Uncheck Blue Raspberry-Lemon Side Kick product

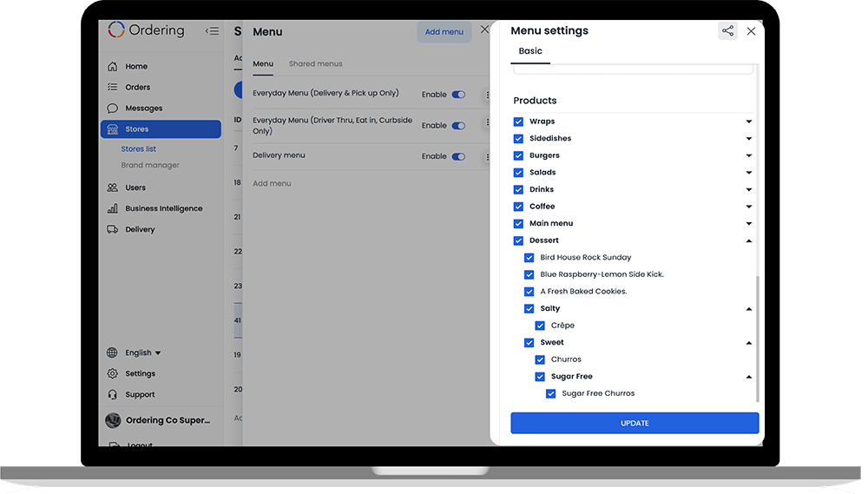[529, 274]
